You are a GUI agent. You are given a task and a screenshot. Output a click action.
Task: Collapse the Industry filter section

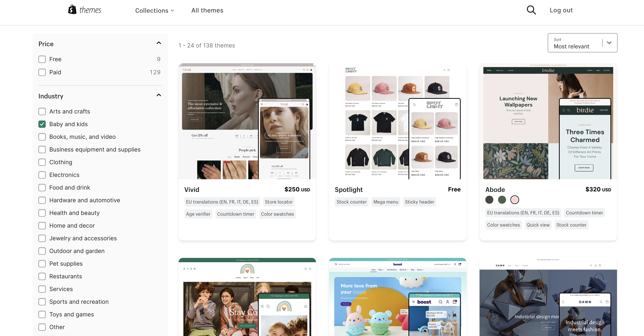tap(158, 95)
